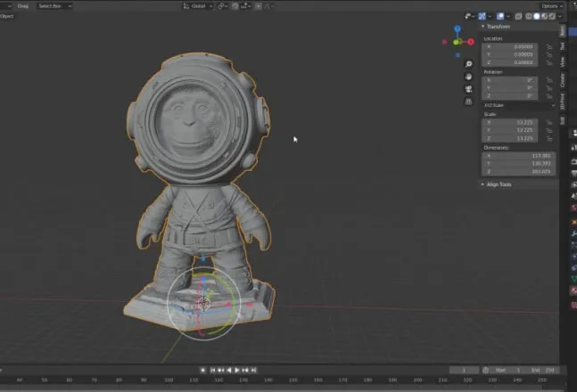Select rendered shading mode

point(552,16)
